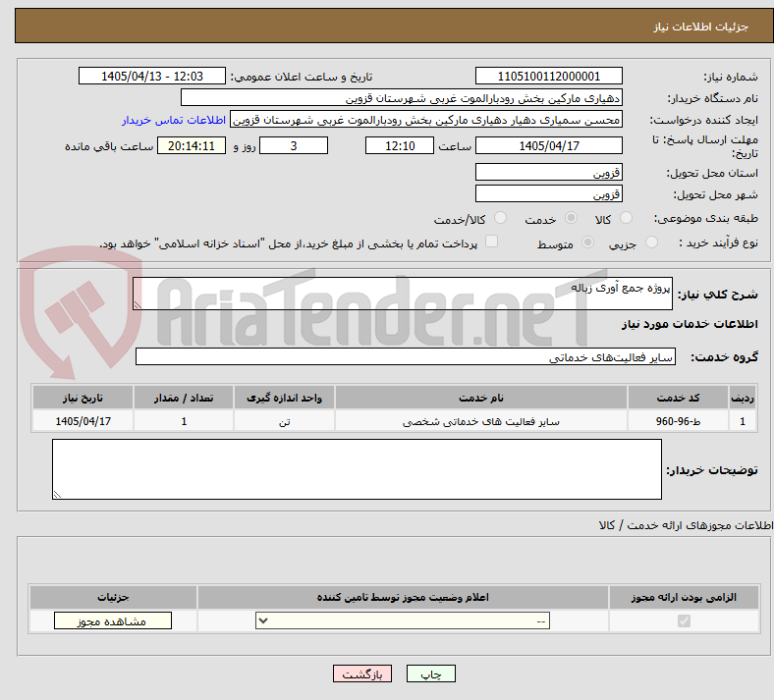
Task: Toggle the mandatory license checkbox
Action: 684,620
